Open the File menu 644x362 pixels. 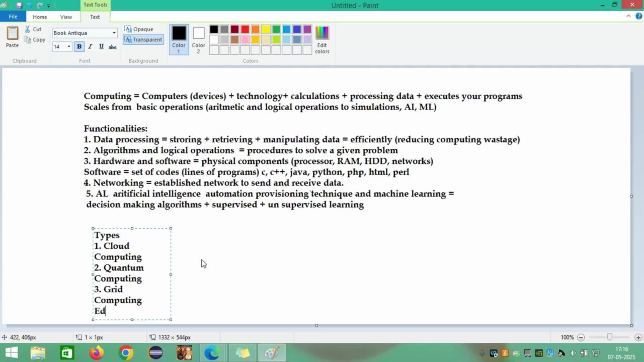point(13,17)
